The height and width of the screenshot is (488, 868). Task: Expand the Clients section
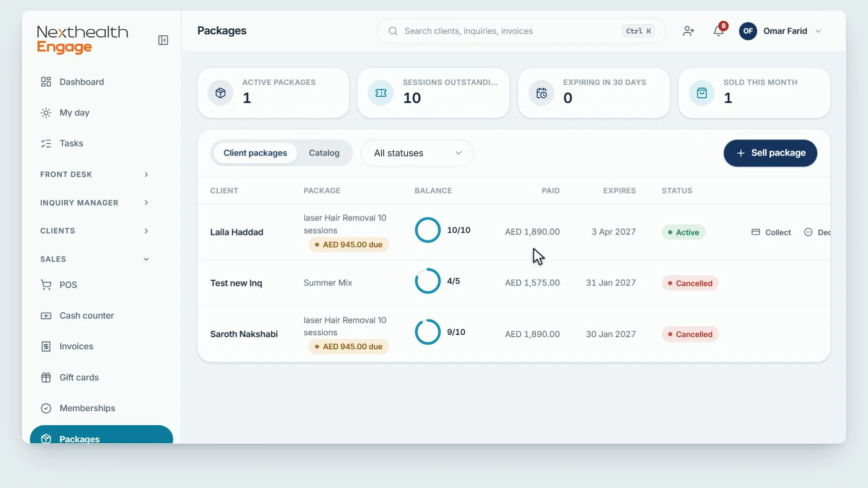coord(94,231)
